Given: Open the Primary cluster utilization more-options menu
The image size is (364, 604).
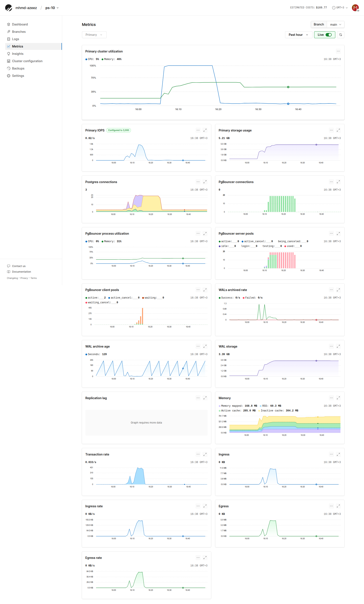Looking at the screenshot, I should [338, 51].
